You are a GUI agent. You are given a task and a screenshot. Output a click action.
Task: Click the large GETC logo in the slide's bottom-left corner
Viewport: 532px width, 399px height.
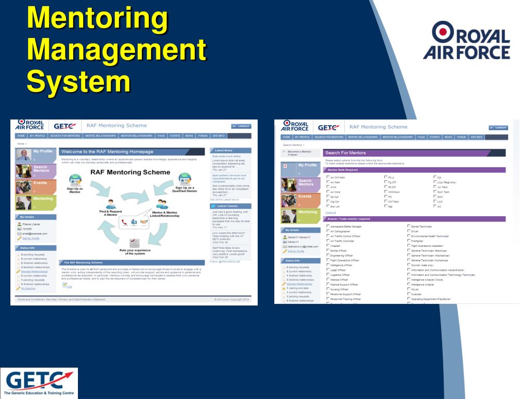pyautogui.click(x=39, y=383)
